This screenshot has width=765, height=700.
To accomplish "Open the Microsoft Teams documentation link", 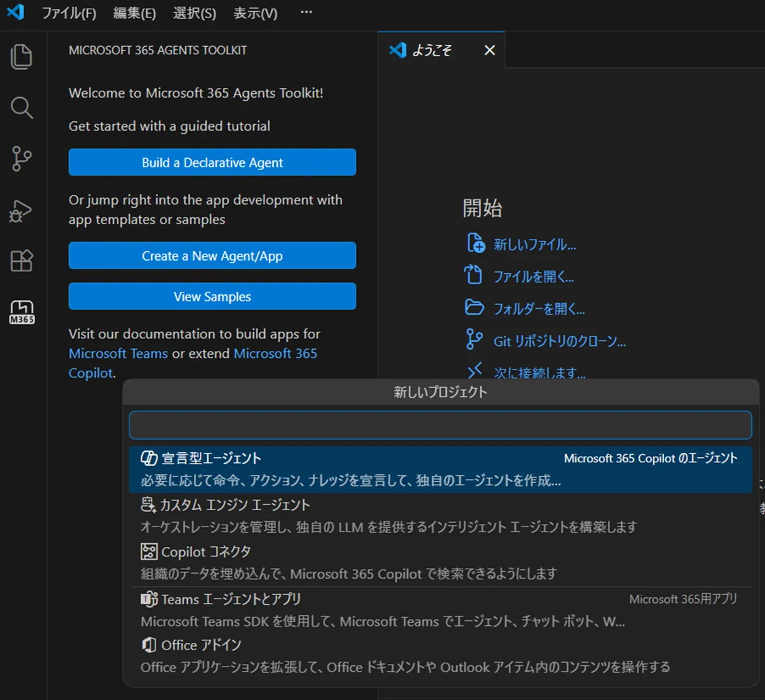I will coord(118,353).
